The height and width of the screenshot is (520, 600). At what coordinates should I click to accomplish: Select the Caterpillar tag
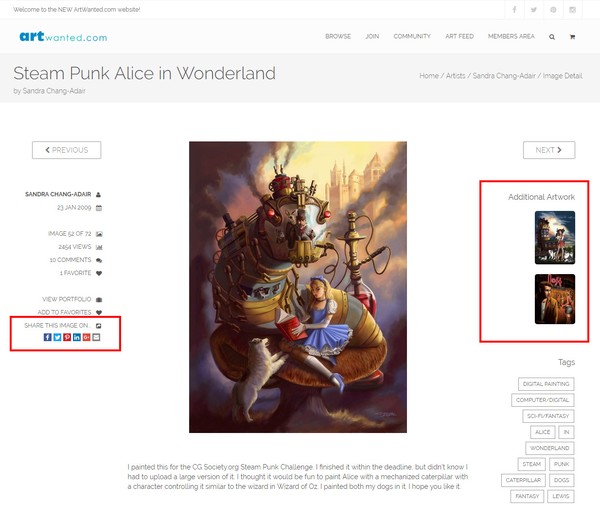pos(523,480)
